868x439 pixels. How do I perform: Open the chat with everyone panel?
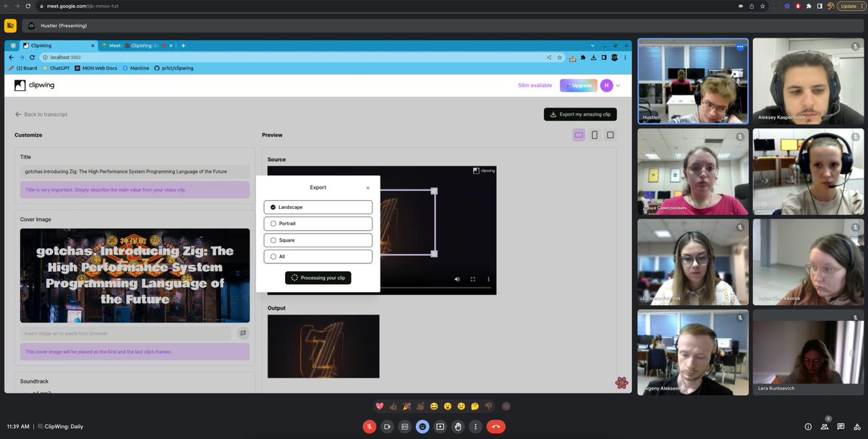840,427
